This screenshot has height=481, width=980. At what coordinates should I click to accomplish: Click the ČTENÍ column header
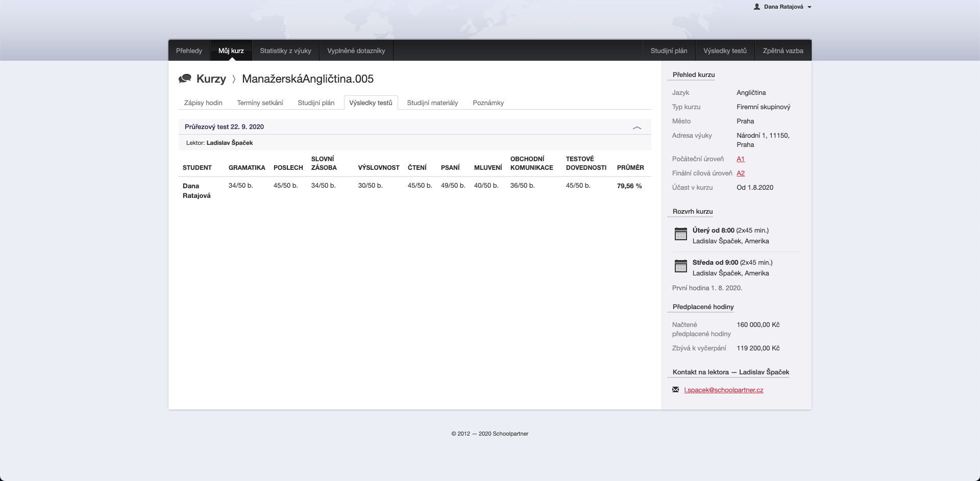pyautogui.click(x=417, y=167)
